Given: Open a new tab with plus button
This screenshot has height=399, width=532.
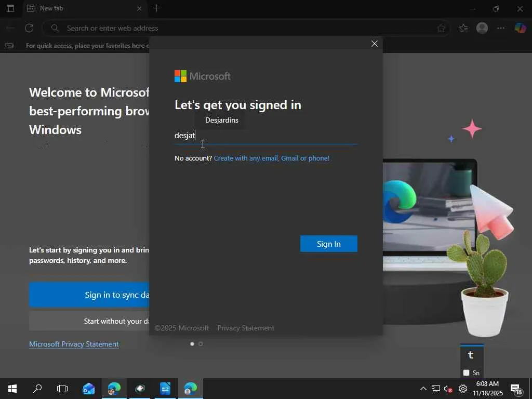Looking at the screenshot, I should point(156,8).
